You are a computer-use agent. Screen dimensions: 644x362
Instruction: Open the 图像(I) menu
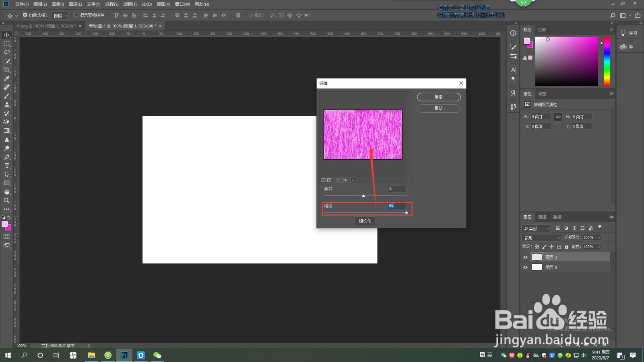coord(58,4)
